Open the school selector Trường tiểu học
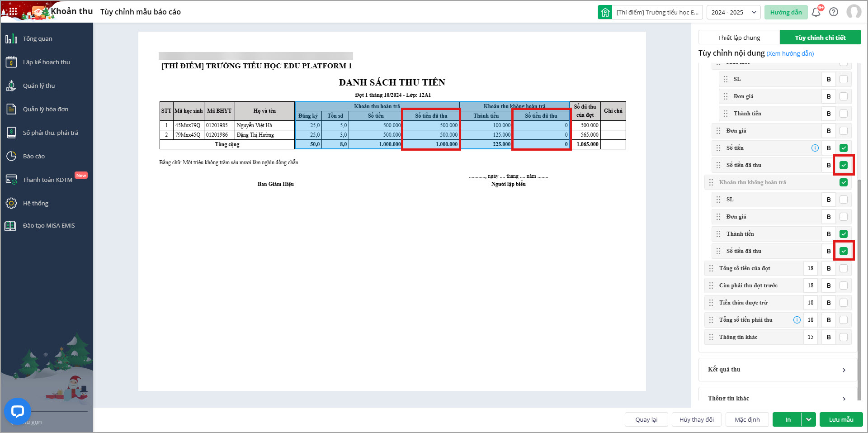The image size is (868, 433). point(657,12)
